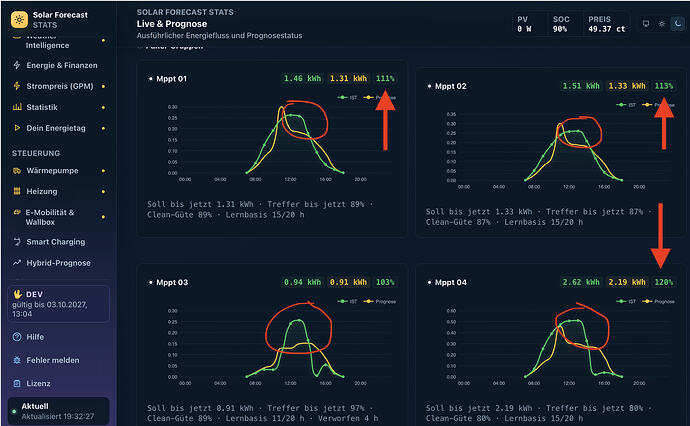
Task: Toggle IST series in Mppt 03 legend
Action: [348, 301]
